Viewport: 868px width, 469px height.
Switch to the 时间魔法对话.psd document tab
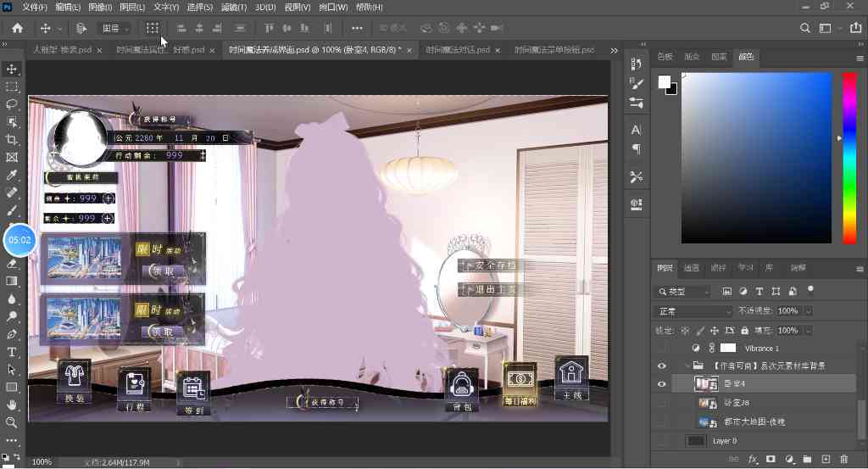click(458, 50)
